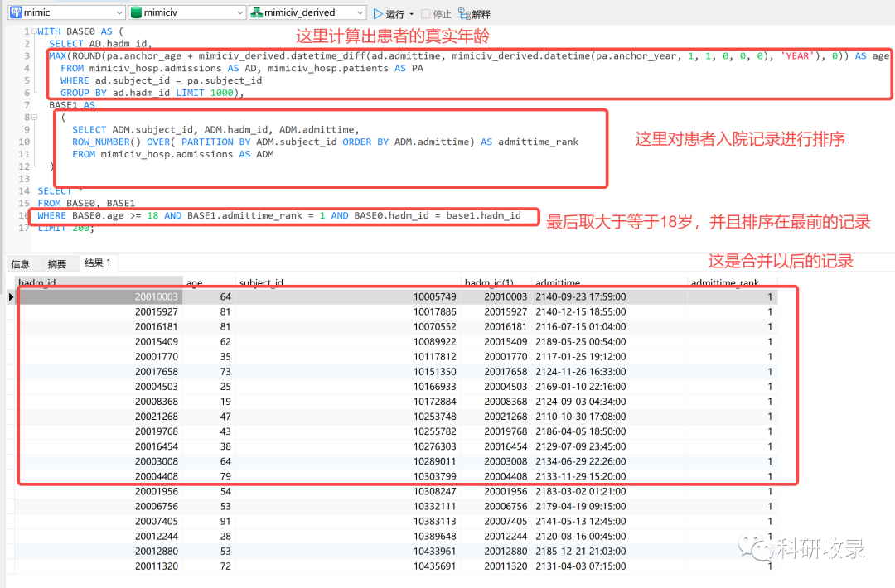
Task: Click the 解释 explain plan icon
Action: point(464,14)
